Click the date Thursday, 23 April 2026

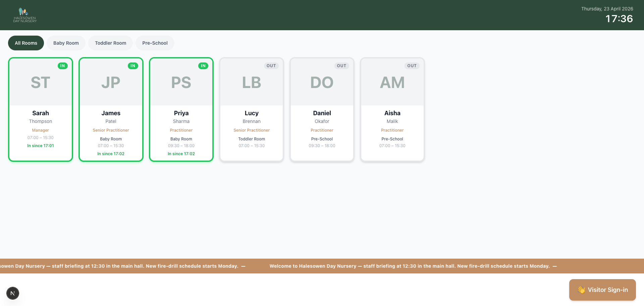pyautogui.click(x=607, y=9)
